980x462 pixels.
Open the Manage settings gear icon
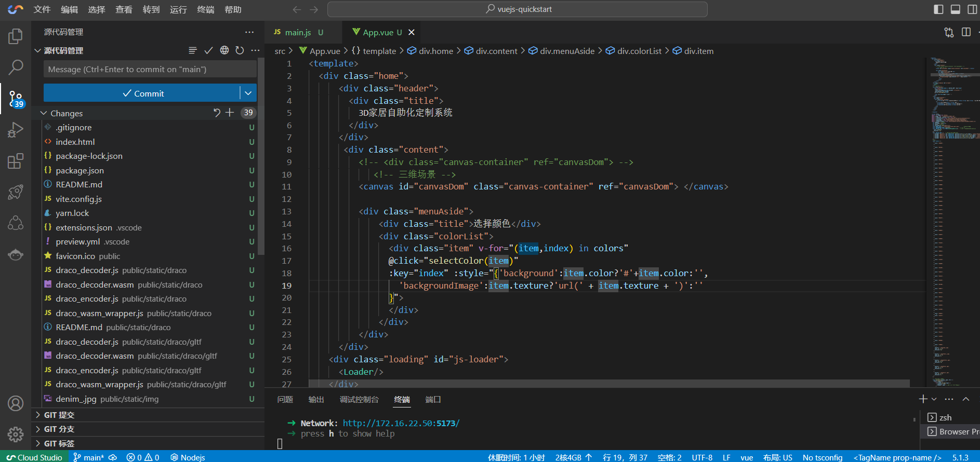[x=16, y=434]
